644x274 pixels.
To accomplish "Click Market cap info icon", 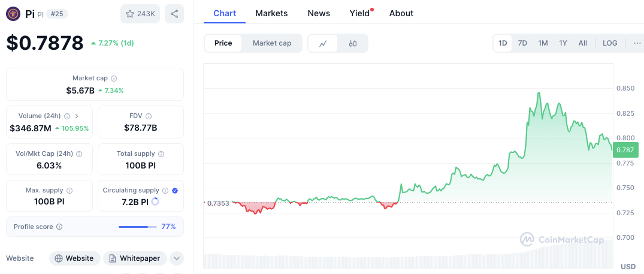I will pyautogui.click(x=114, y=79).
